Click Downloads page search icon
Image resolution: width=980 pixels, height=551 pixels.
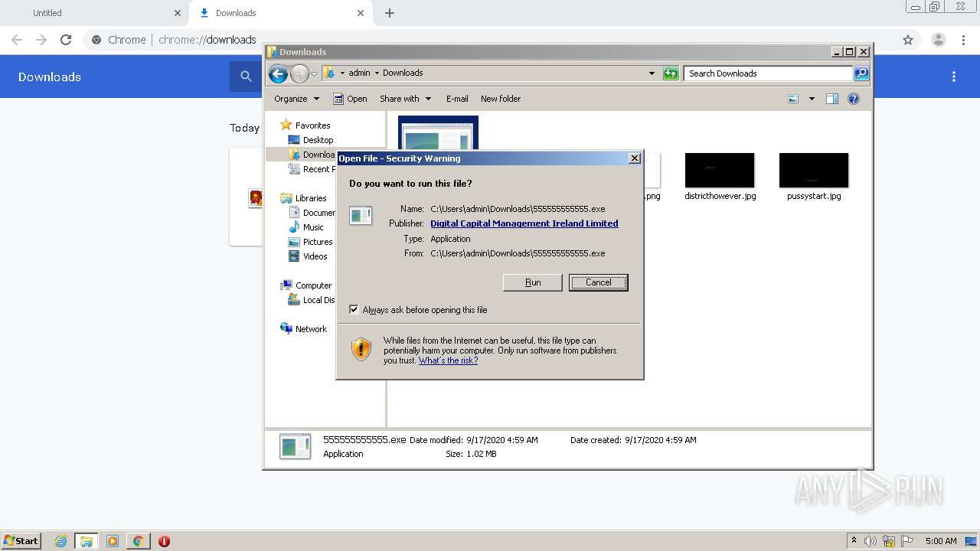coord(246,77)
